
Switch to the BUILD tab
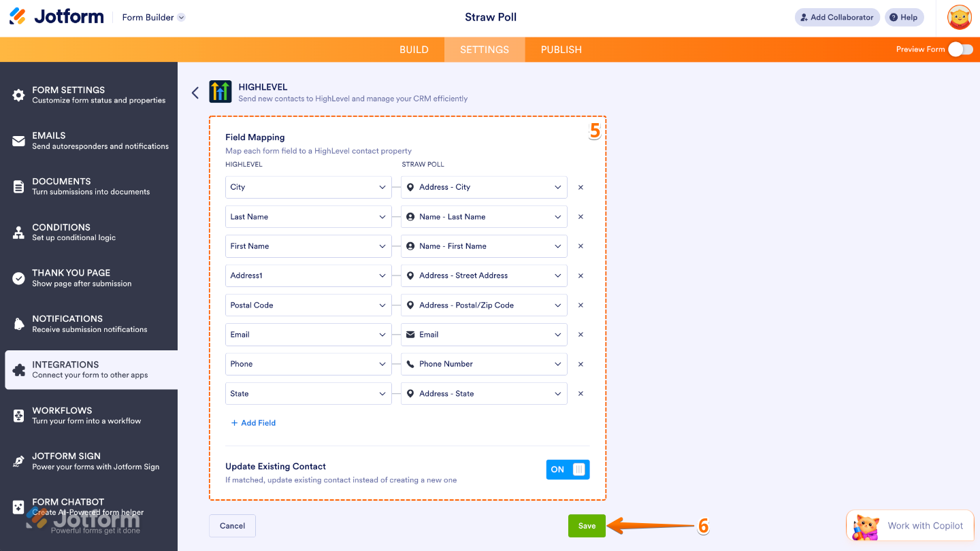(414, 49)
